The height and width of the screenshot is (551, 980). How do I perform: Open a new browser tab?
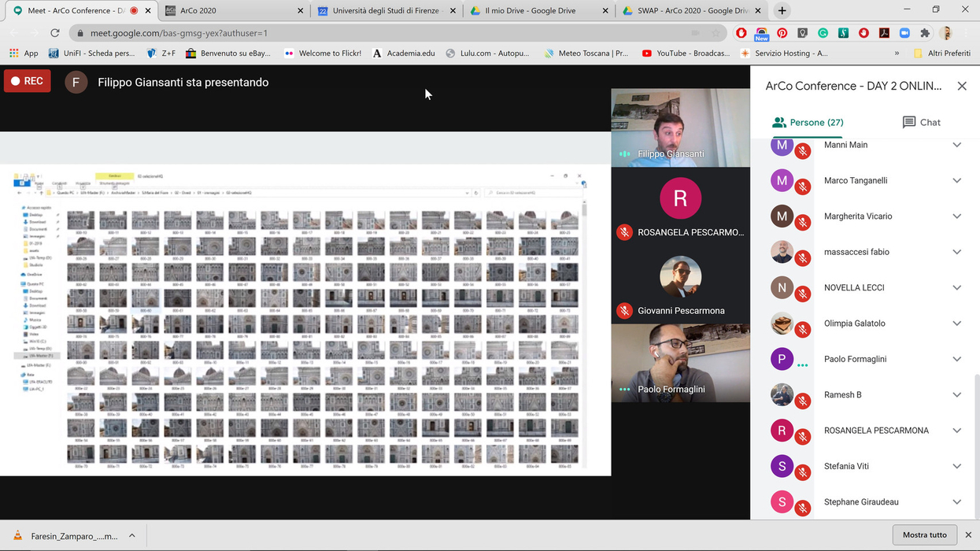coord(782,11)
